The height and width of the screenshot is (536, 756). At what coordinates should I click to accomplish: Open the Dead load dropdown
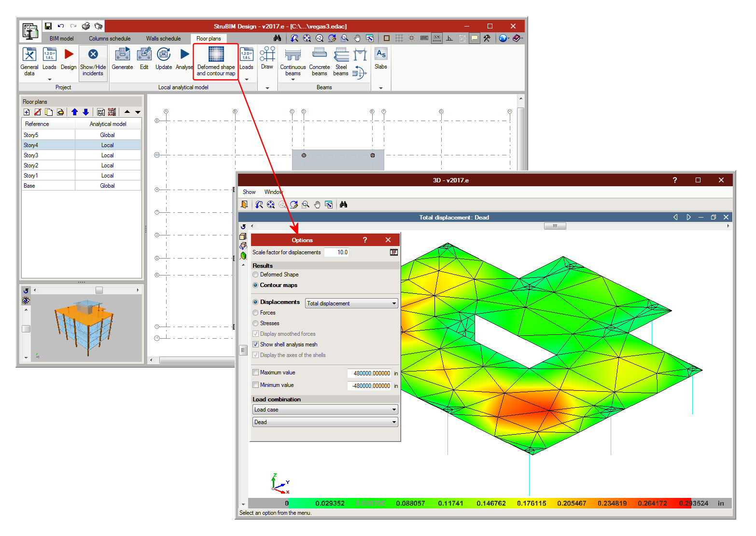(x=325, y=422)
